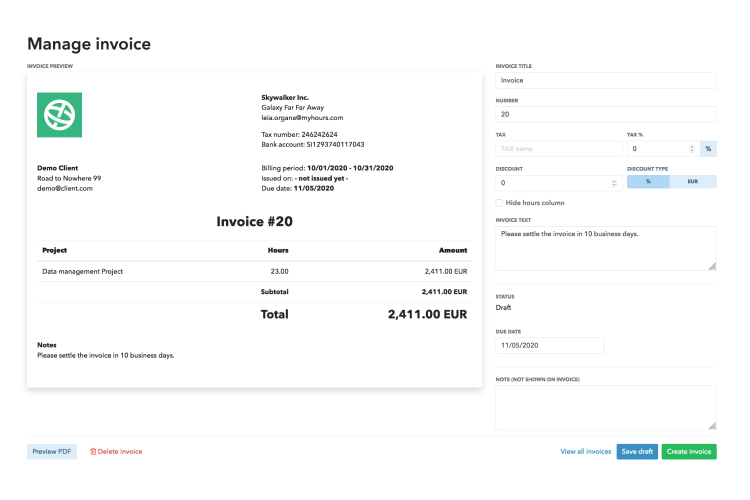Create invoice with green button
This screenshot has height=500, width=750.
[x=689, y=452]
